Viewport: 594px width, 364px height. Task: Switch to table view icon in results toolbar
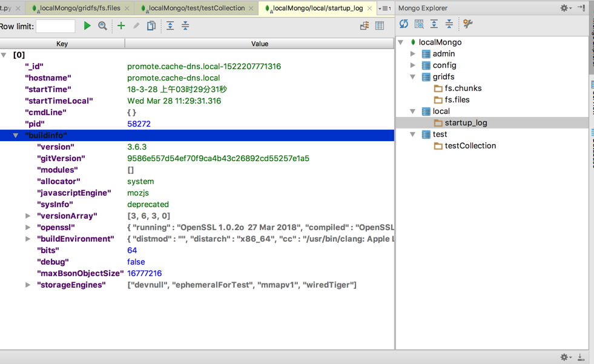coord(380,26)
